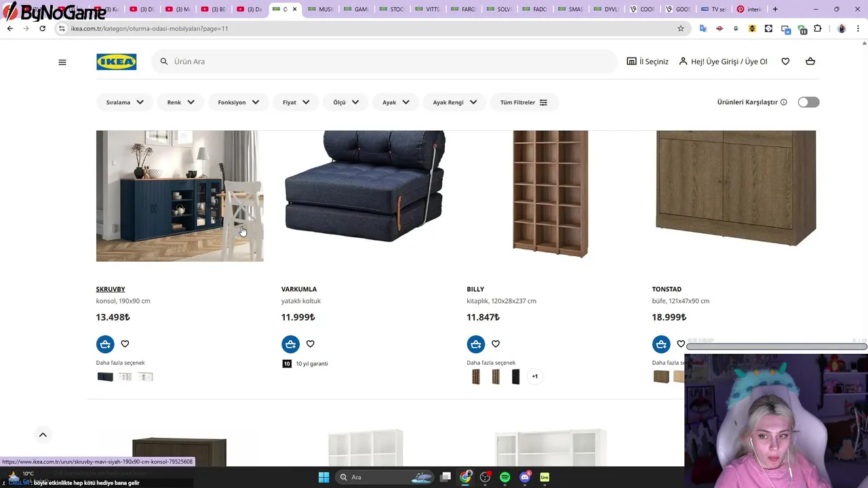This screenshot has height=488, width=868.
Task: Click the info icon next to Ürünleri Karşılaştır
Action: coord(783,102)
